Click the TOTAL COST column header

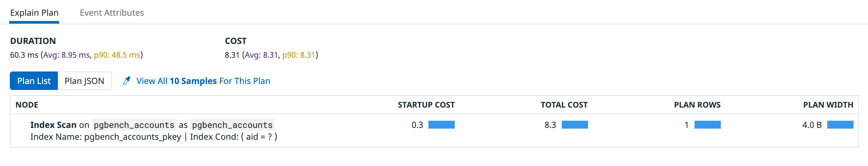click(x=564, y=105)
